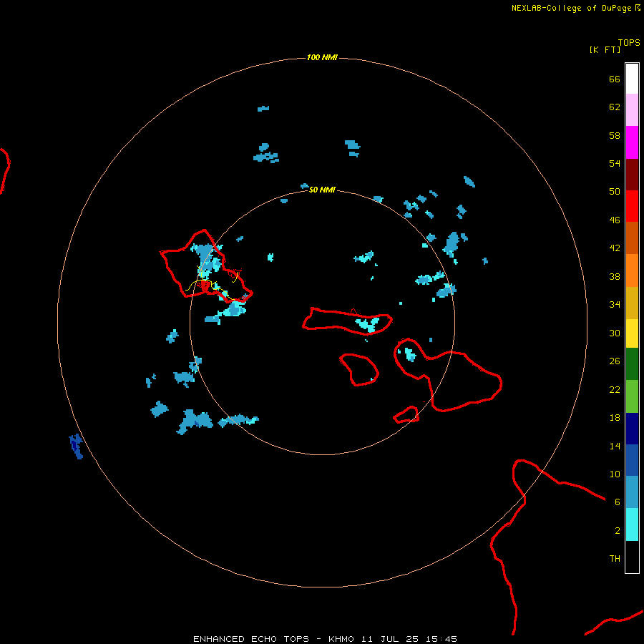
Task: Click legend value 30
Action: pyautogui.click(x=615, y=333)
